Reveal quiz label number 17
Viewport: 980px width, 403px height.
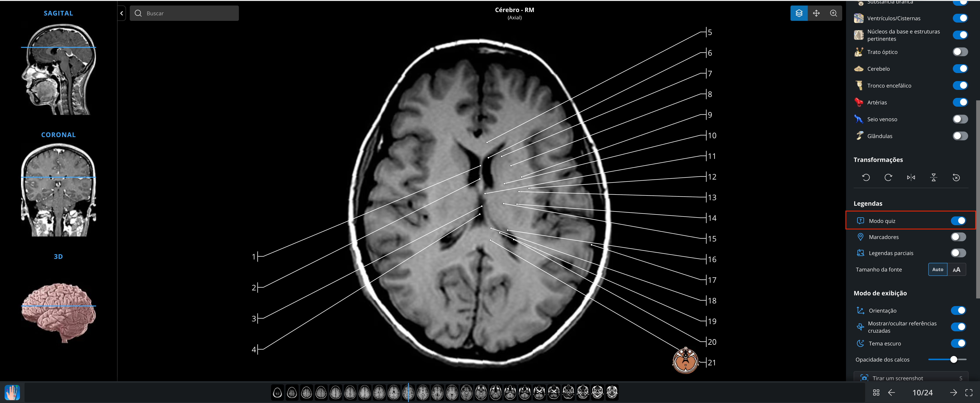pos(712,280)
